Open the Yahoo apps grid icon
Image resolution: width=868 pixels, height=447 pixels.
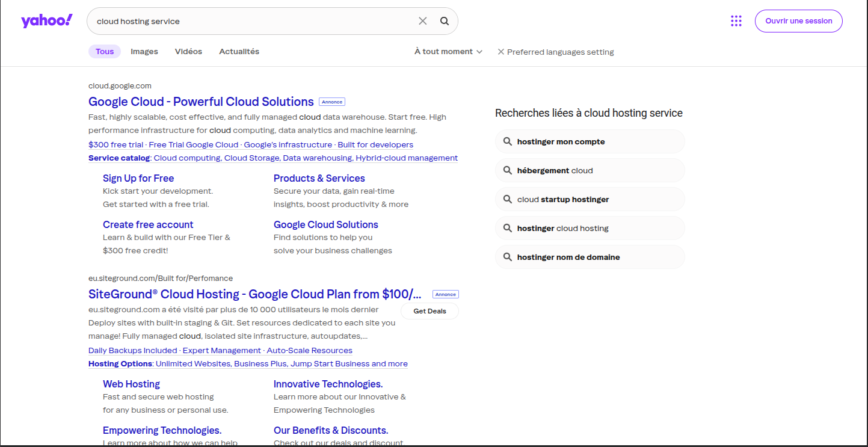pyautogui.click(x=736, y=21)
